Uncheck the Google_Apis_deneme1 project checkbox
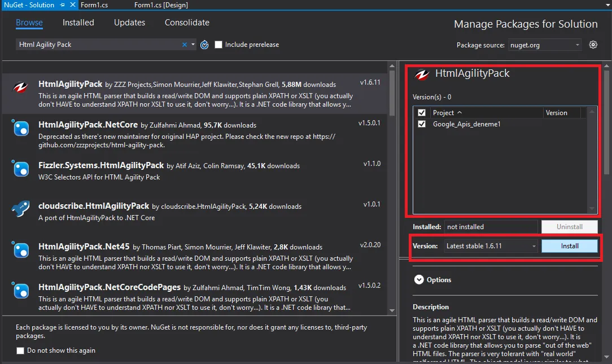The width and height of the screenshot is (612, 364). [x=422, y=124]
